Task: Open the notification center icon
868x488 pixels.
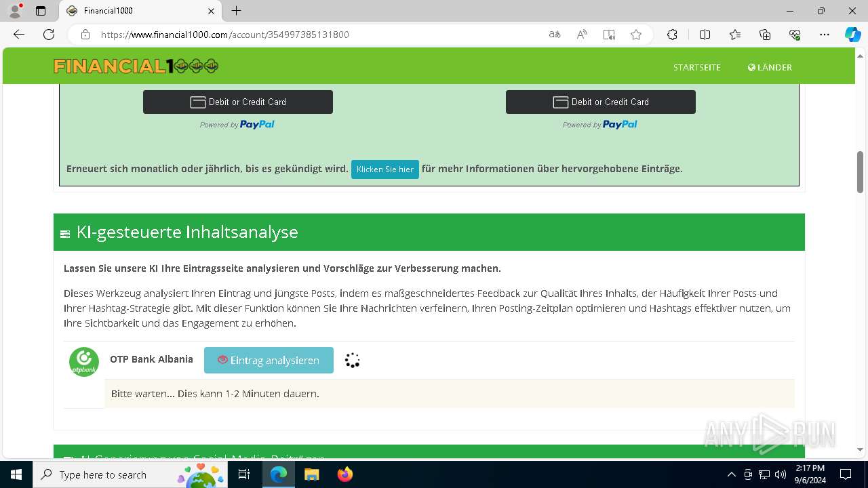Action: 846,474
